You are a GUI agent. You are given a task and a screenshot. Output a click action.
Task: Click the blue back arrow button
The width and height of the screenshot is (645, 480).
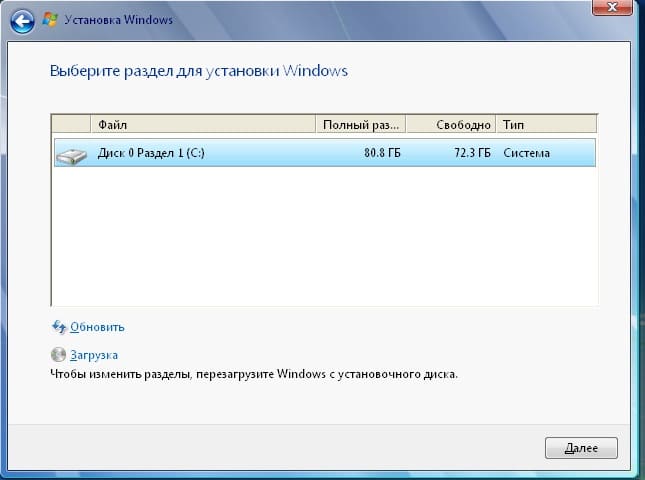point(20,18)
